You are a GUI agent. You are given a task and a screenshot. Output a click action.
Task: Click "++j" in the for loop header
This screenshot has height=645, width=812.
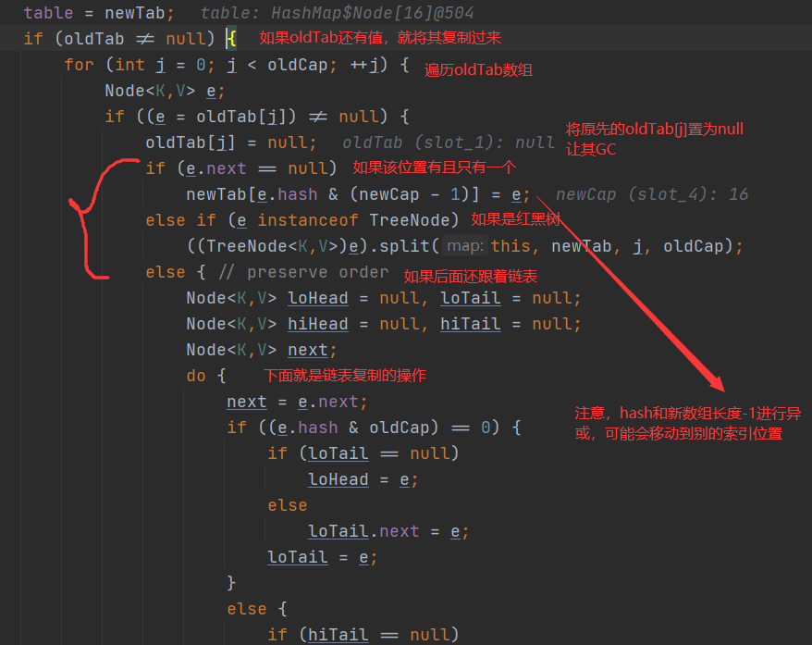(366, 65)
